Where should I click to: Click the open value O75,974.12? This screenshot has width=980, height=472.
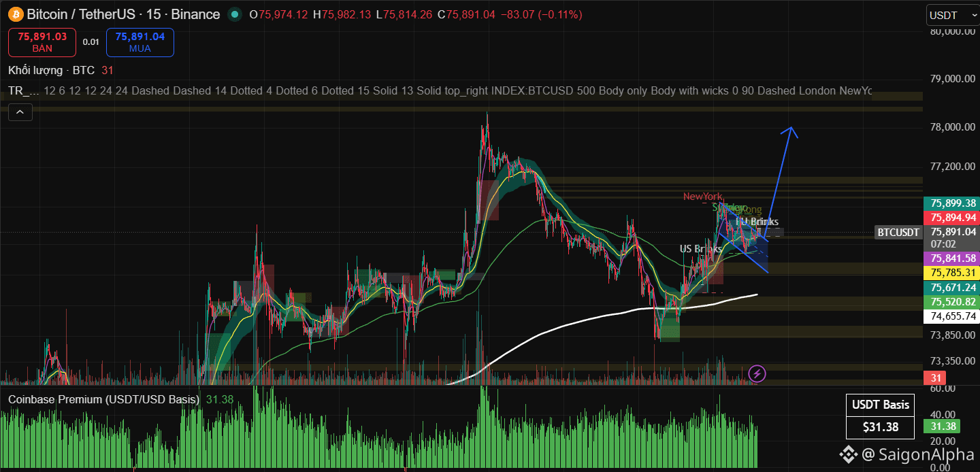(279, 14)
